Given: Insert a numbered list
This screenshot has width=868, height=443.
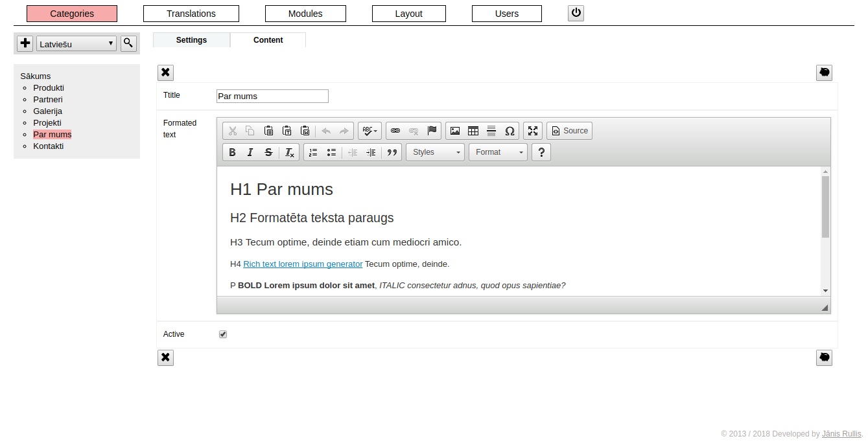Looking at the screenshot, I should 313,152.
